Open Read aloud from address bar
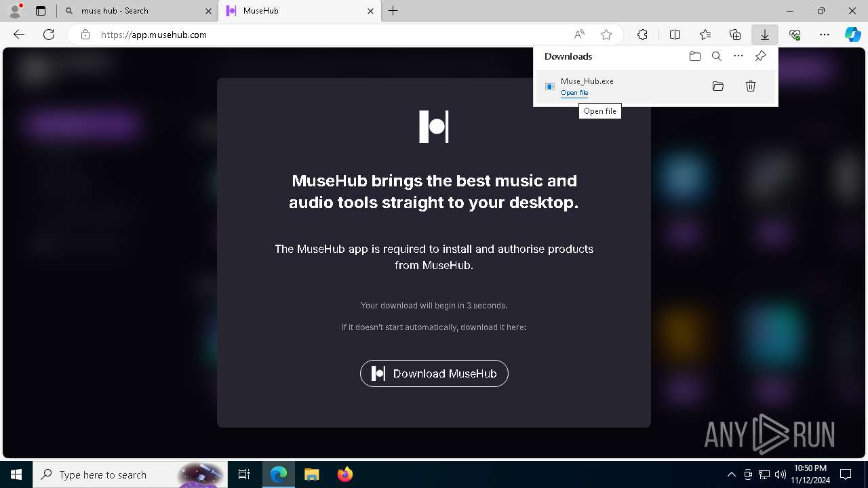Image resolution: width=868 pixels, height=488 pixels. tap(579, 35)
